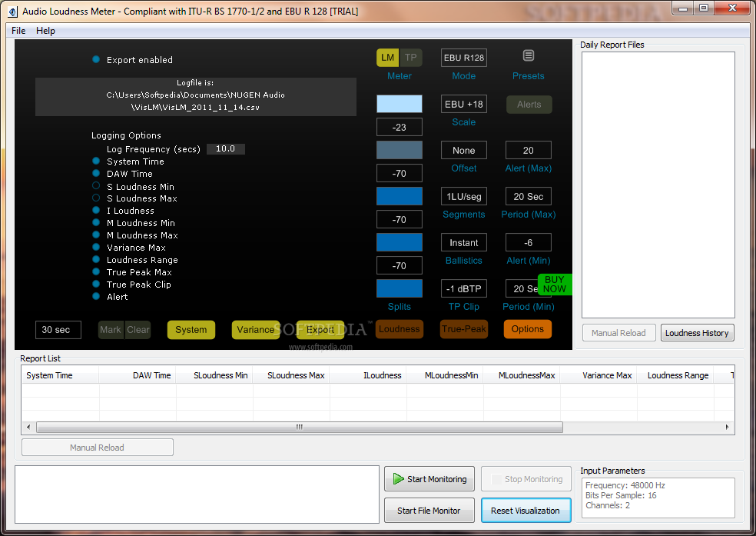
Task: Change the None offset setting
Action: (x=464, y=150)
